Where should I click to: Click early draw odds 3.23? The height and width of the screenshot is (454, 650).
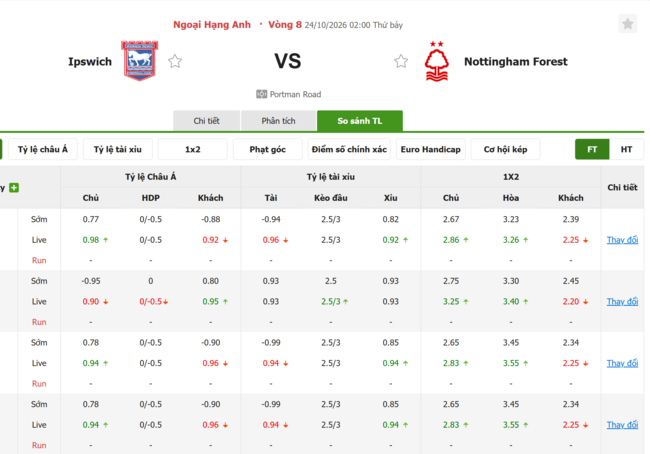511,219
